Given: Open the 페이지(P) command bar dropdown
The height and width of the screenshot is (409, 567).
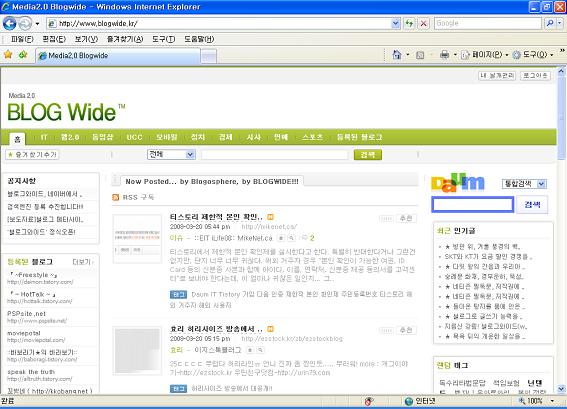Looking at the screenshot, I should pos(485,55).
